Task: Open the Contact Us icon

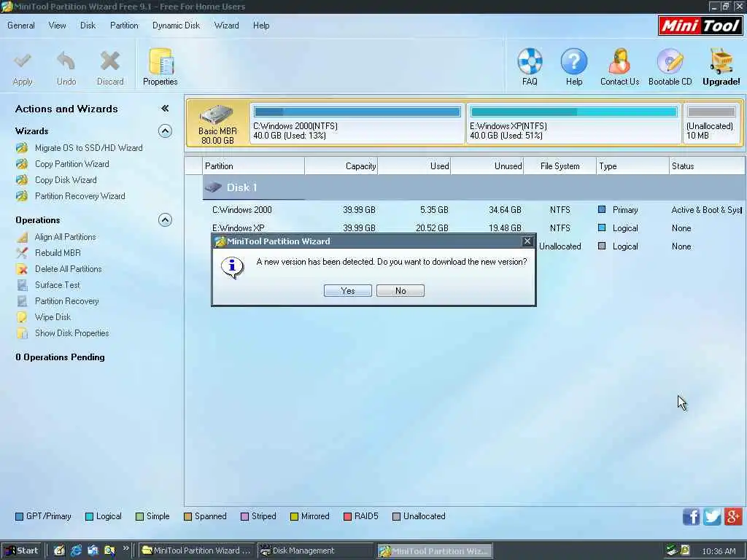Action: 619,61
